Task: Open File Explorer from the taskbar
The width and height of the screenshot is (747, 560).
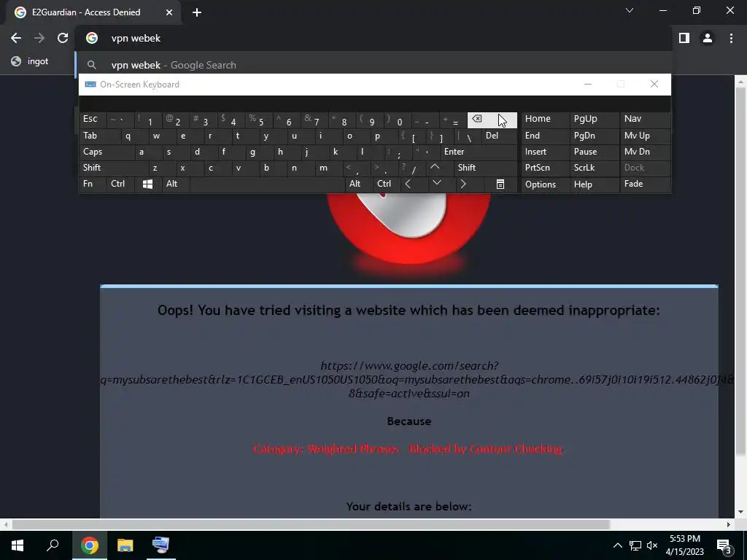Action: [125, 545]
